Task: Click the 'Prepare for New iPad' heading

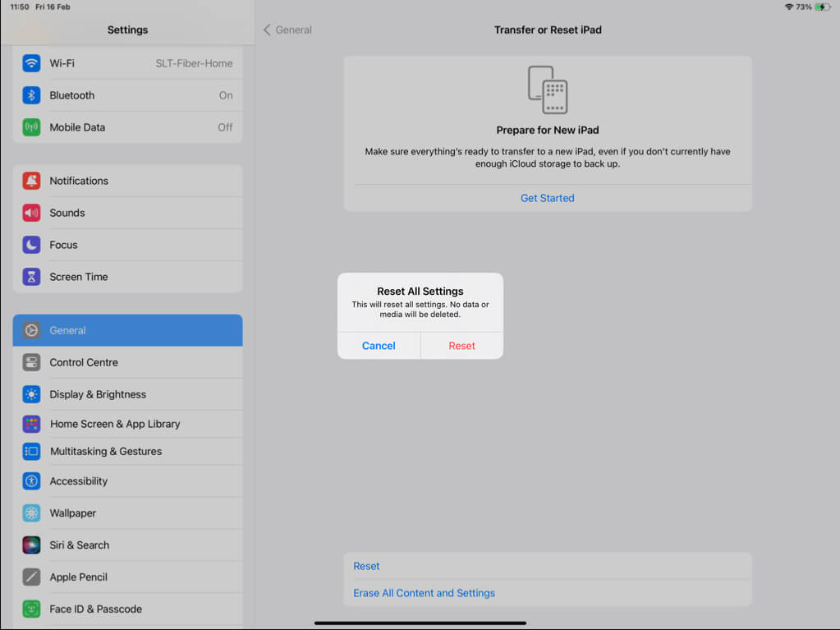Action: 548,130
